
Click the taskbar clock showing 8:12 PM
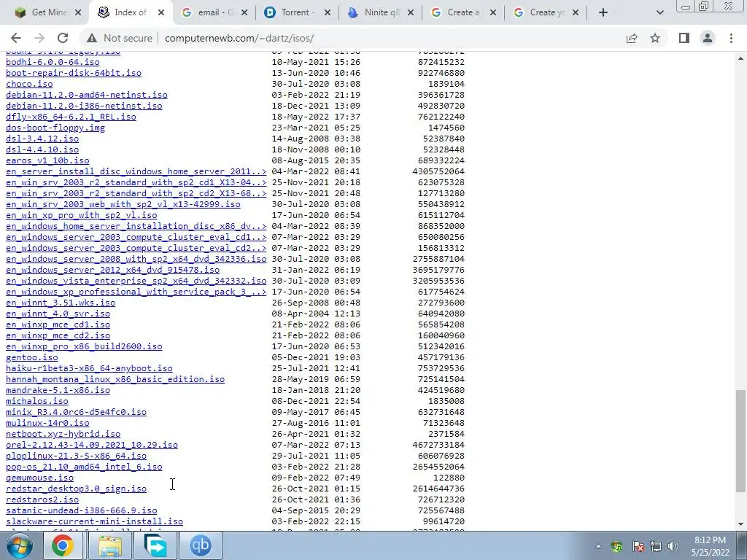pos(710,546)
